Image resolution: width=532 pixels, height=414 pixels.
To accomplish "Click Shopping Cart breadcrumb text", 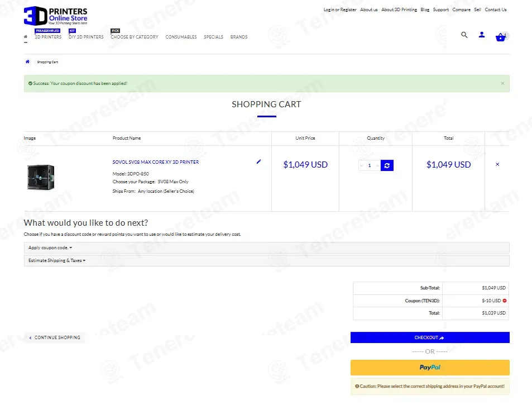I will (x=47, y=62).
